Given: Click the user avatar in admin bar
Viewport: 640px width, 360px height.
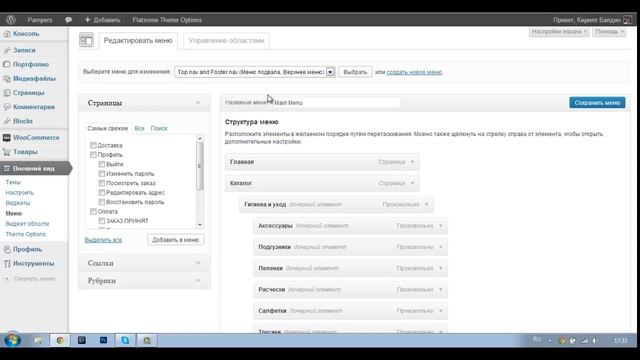Looking at the screenshot, I should pyautogui.click(x=628, y=20).
